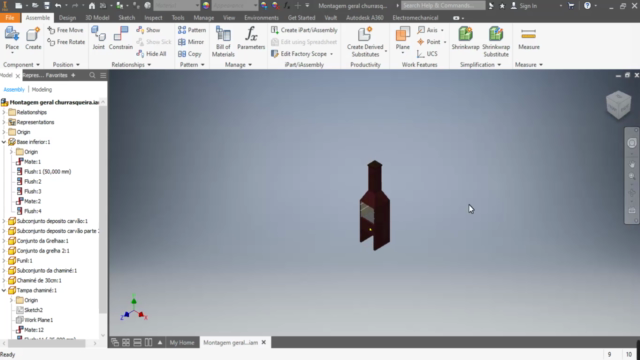Switch to the Sketch tab
The width and height of the screenshot is (640, 360).
click(127, 18)
